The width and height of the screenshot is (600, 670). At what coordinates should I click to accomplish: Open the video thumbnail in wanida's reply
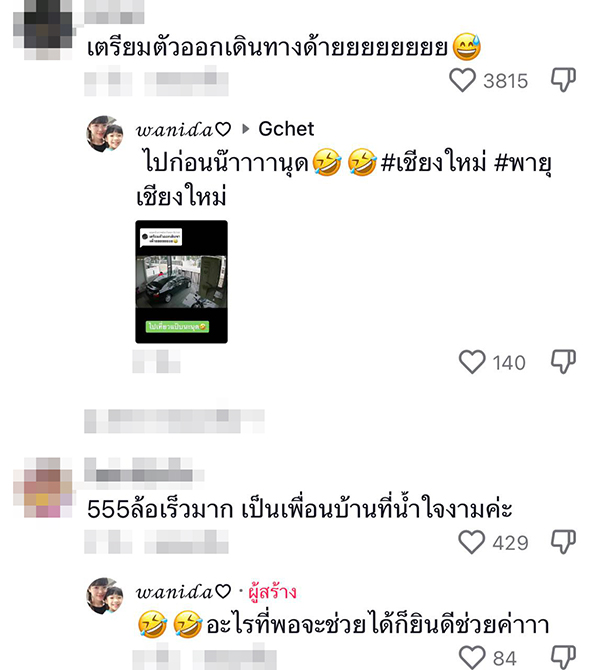(x=182, y=282)
